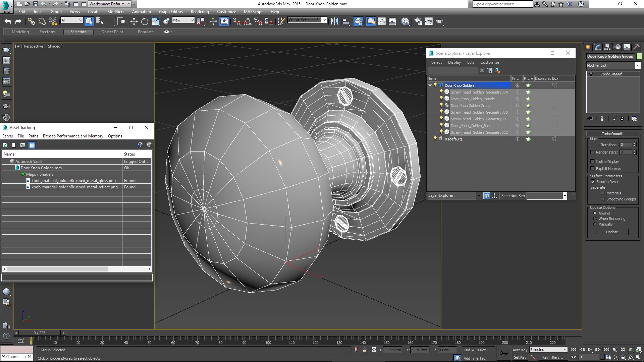Image resolution: width=644 pixels, height=362 pixels.
Task: Open the View reference coordinate dropdown
Action: tap(183, 20)
